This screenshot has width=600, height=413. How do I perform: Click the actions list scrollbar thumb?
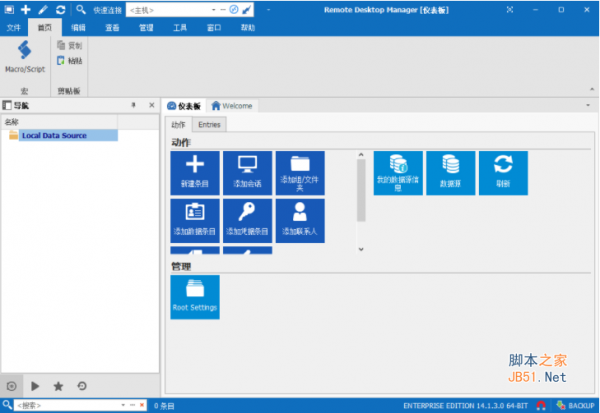pyautogui.click(x=361, y=190)
